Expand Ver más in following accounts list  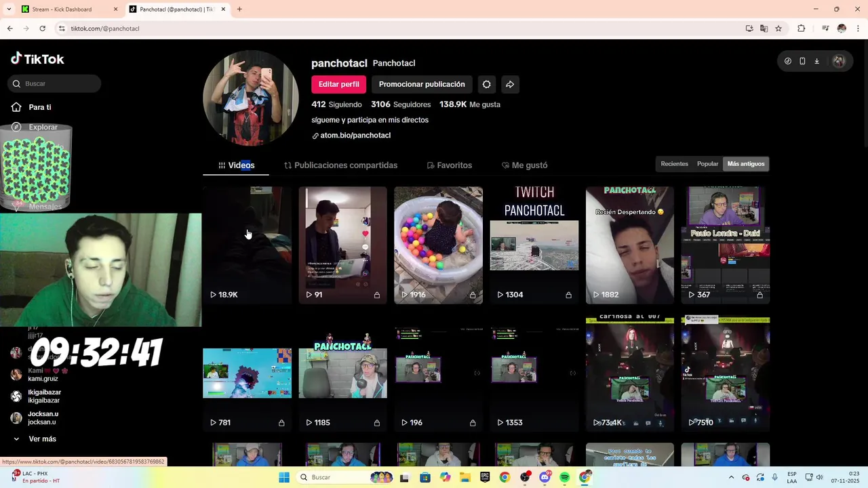click(35, 439)
